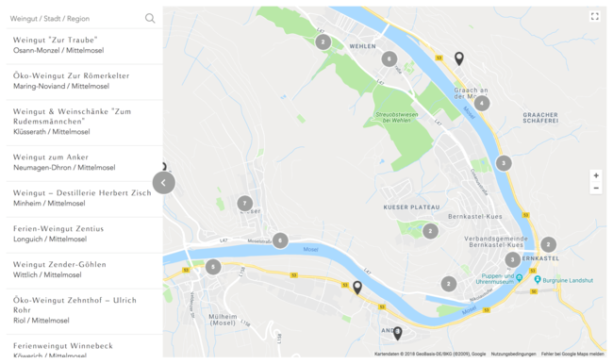The width and height of the screenshot is (613, 364).
Task: Select Öko-Weingut Zur Römerkelter entry
Action: [85, 81]
